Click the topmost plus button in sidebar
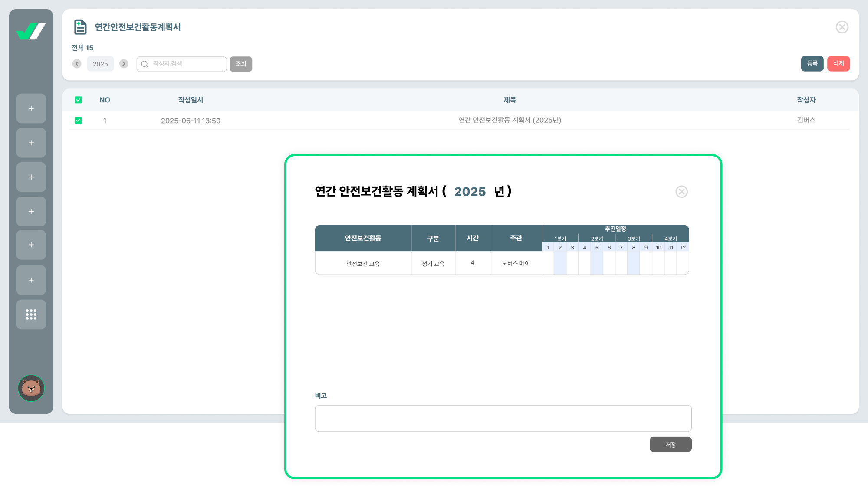868x488 pixels. (31, 108)
